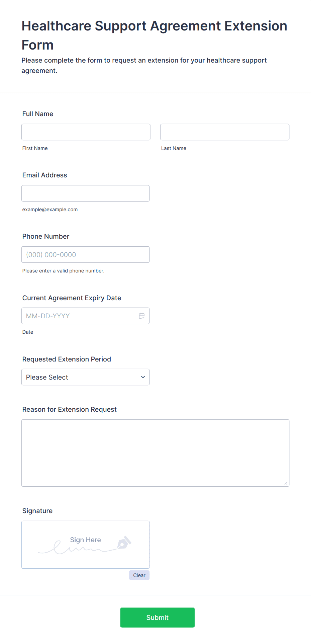This screenshot has width=311, height=644.
Task: Click the Full Name label
Action: pos(38,114)
